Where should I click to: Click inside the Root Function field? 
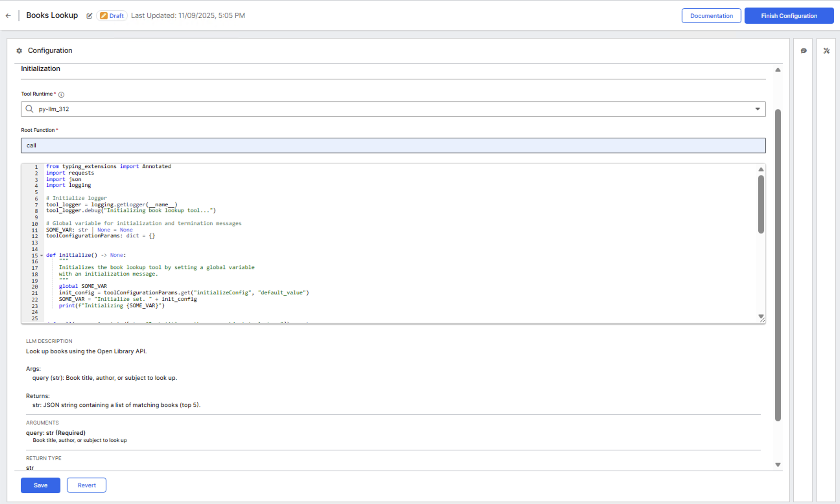pyautogui.click(x=393, y=145)
